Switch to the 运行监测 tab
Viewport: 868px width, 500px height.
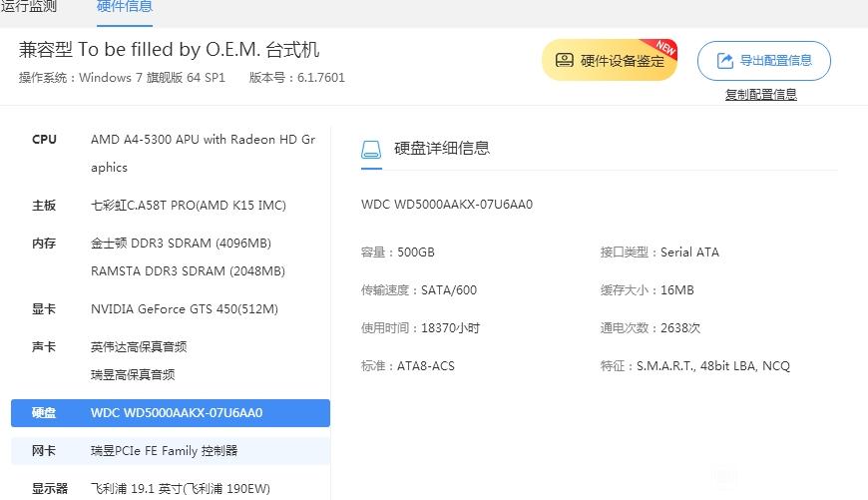pyautogui.click(x=29, y=7)
